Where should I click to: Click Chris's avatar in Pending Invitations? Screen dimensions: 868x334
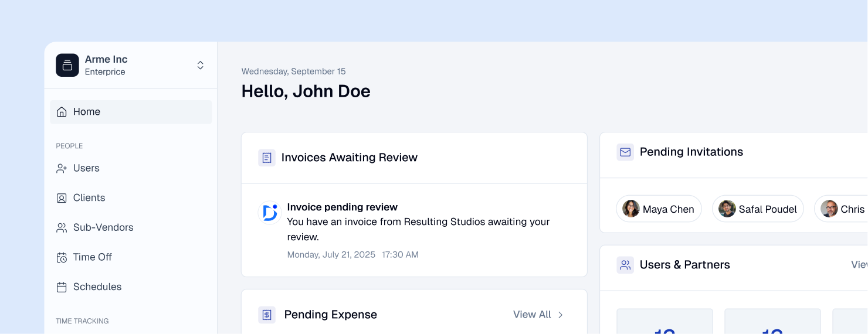point(829,209)
